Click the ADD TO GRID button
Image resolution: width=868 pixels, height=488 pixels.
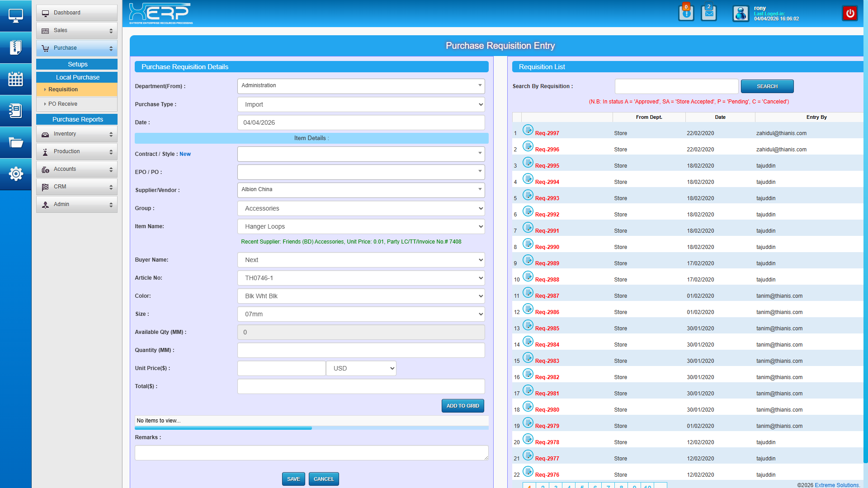tap(462, 406)
